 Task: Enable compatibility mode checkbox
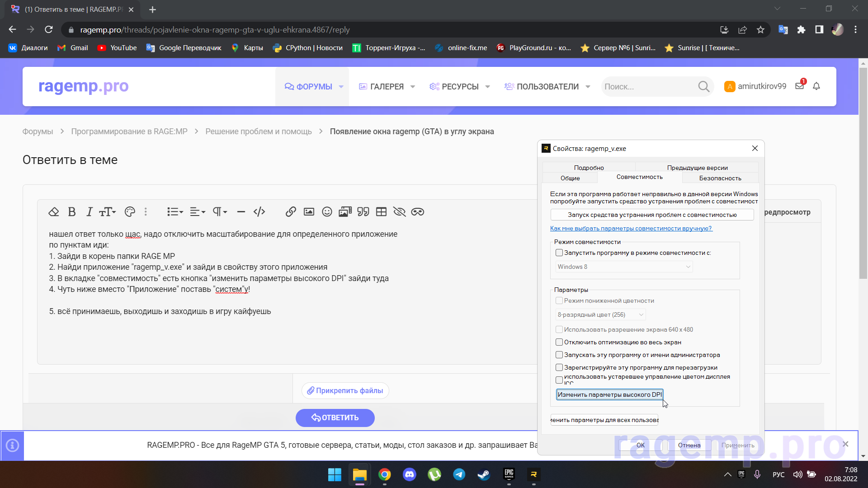(x=559, y=253)
